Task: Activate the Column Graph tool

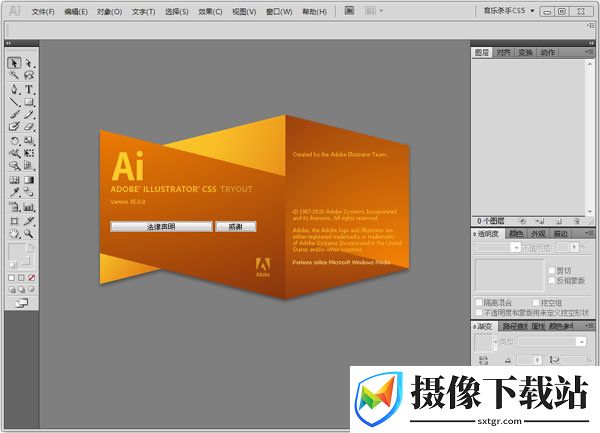Action: point(29,207)
